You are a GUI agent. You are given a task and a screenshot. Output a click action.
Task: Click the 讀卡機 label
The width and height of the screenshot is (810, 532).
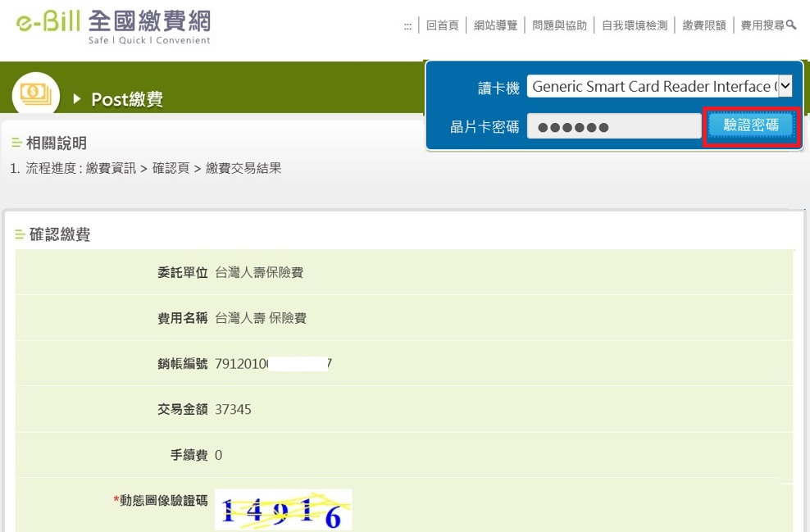pyautogui.click(x=498, y=89)
